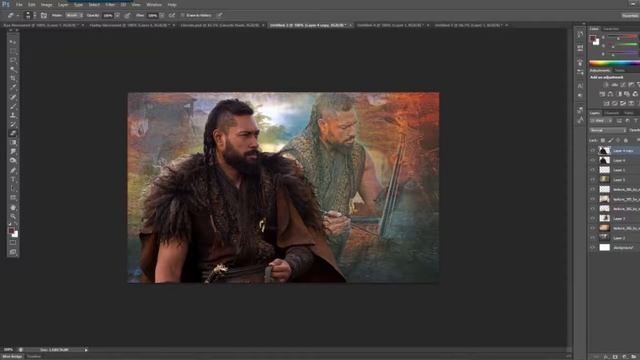Open the Opacity slider arrow
Screen dimensions: 640x360
tap(118, 16)
